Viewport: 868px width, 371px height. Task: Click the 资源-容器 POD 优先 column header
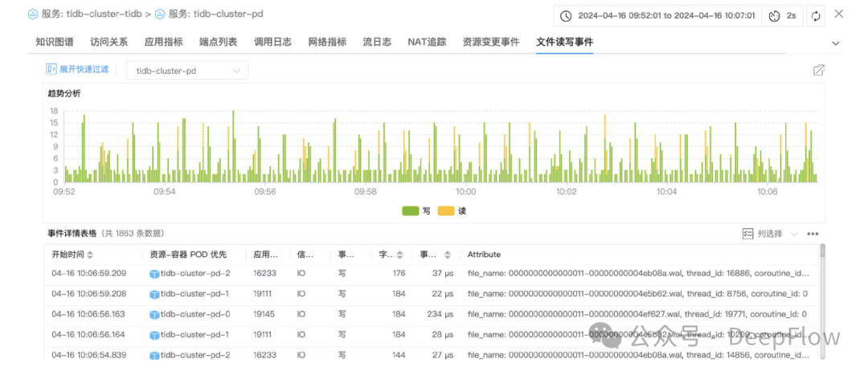188,255
